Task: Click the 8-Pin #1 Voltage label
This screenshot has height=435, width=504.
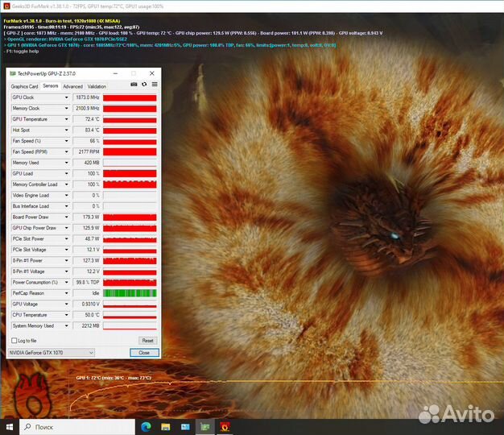Action: [x=29, y=271]
